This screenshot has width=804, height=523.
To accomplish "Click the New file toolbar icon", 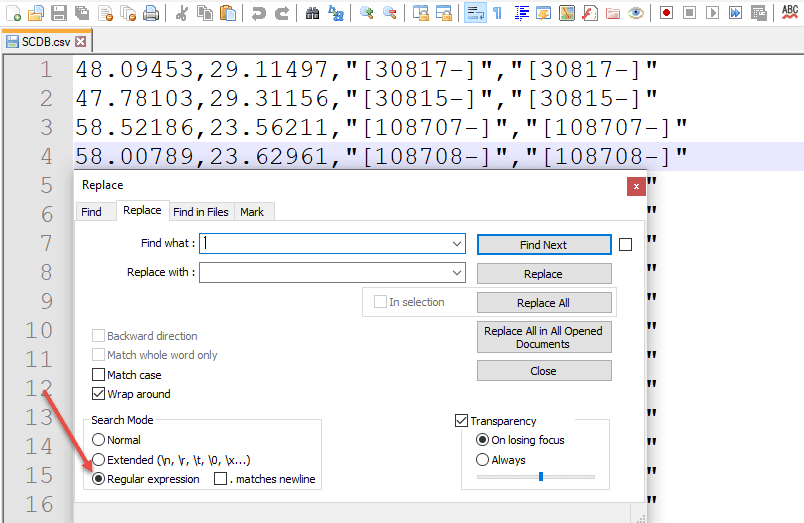I will pos(13,13).
